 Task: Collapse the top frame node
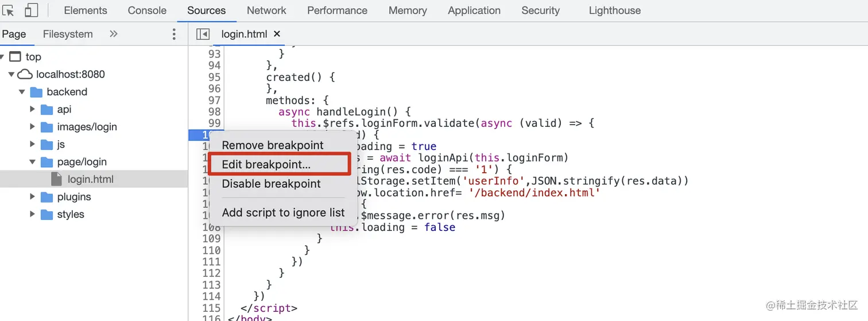2,57
